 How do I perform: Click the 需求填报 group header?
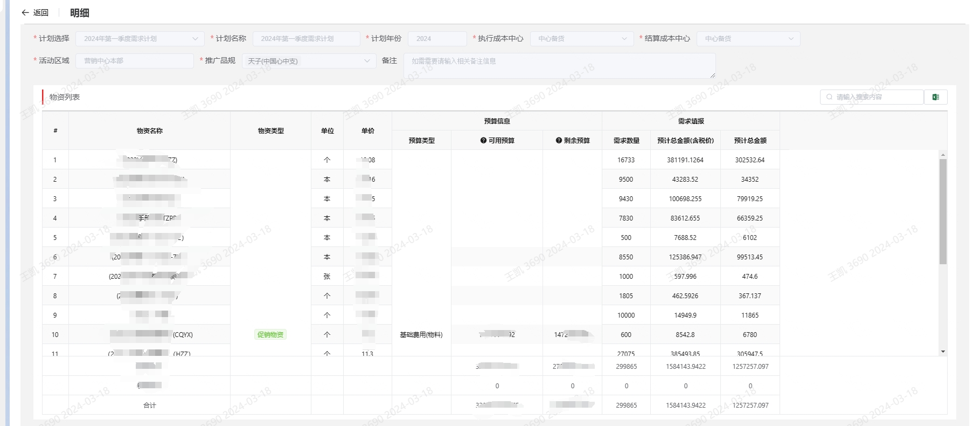point(691,121)
